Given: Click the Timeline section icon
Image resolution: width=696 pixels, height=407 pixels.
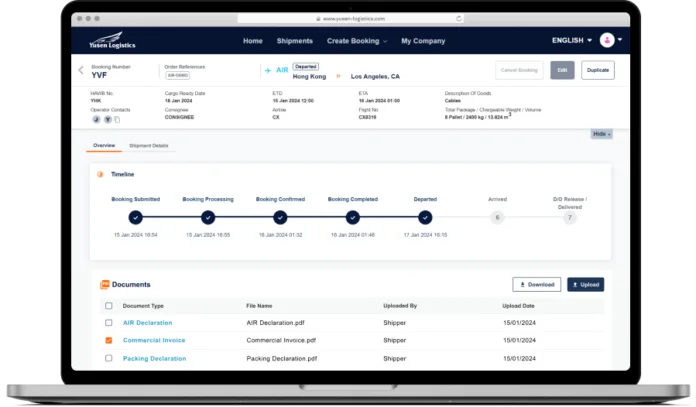Looking at the screenshot, I should (x=100, y=174).
